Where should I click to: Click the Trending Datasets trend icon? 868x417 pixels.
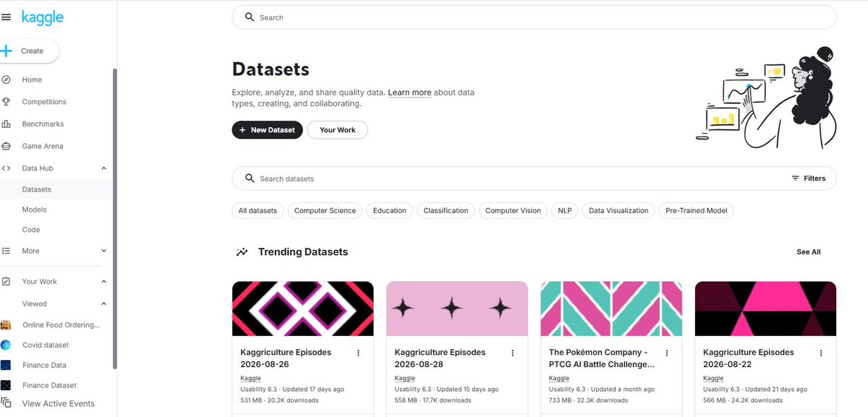[x=242, y=252]
